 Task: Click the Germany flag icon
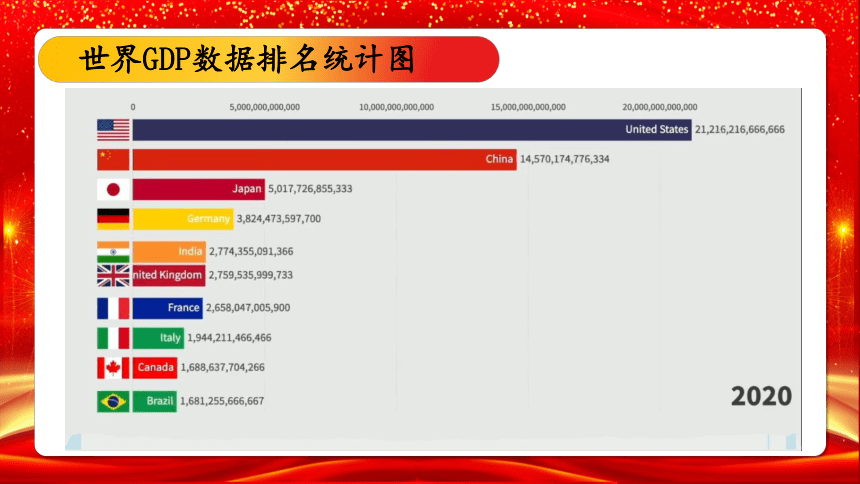click(x=114, y=219)
